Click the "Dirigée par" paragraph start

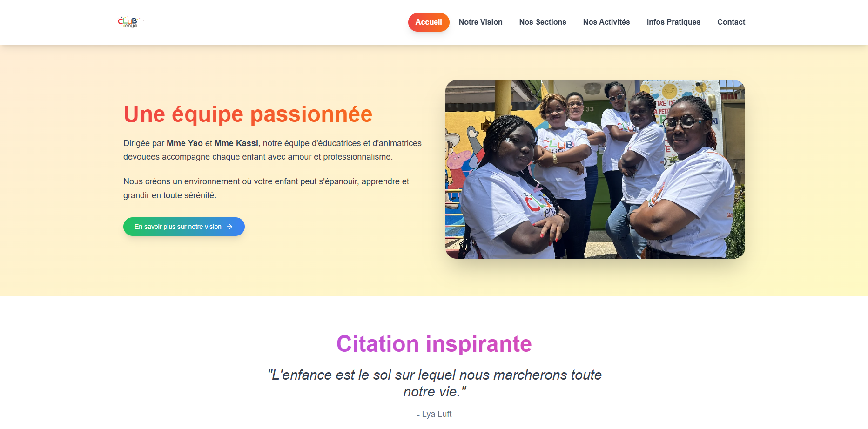pyautogui.click(x=144, y=143)
